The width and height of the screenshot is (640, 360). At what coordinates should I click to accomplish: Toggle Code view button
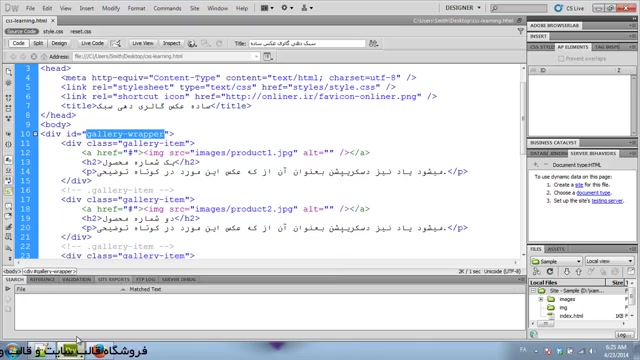(18, 43)
